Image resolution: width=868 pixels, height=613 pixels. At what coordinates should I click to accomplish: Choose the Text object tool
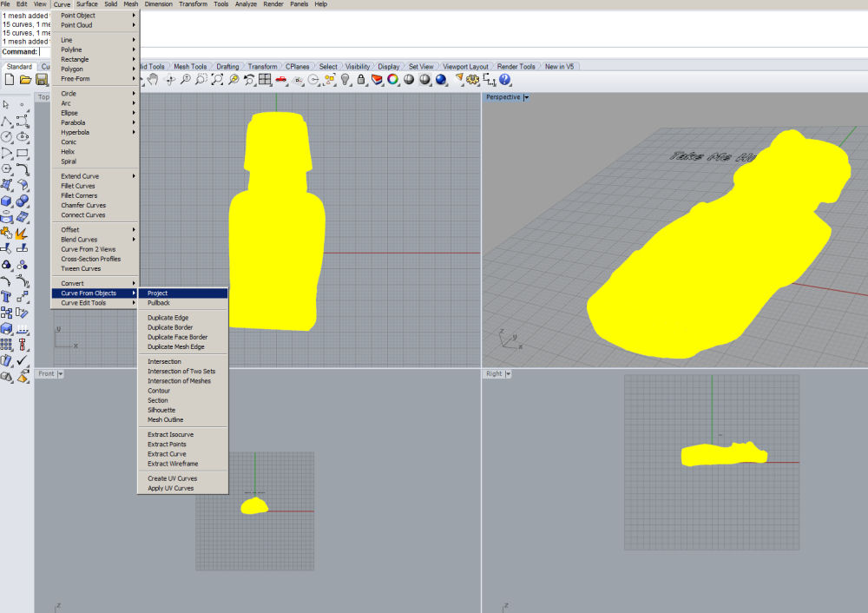click(7, 297)
